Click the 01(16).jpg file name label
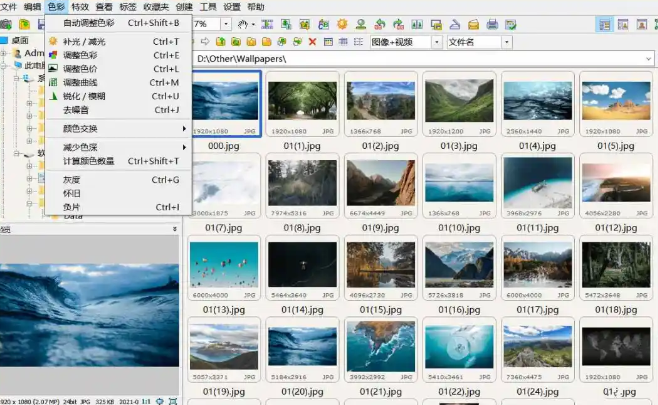The height and width of the screenshot is (405, 658). pyautogui.click(x=459, y=310)
